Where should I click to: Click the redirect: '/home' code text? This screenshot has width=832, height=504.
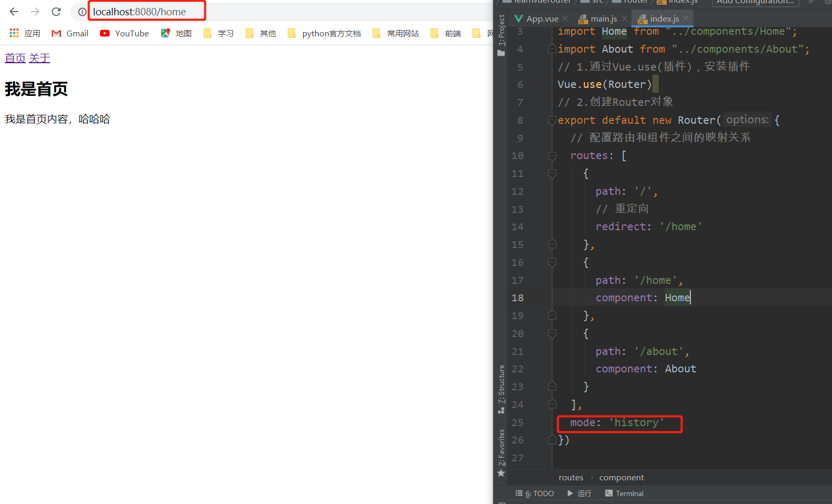(x=649, y=226)
